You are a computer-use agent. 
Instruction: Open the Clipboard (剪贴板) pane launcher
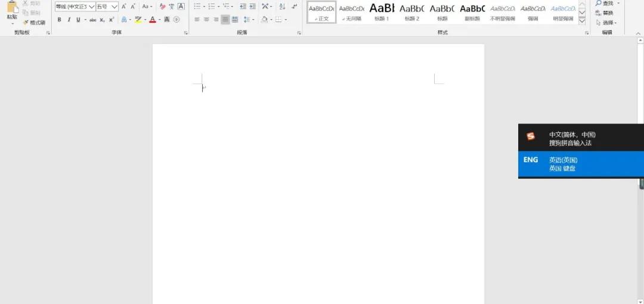(48, 33)
